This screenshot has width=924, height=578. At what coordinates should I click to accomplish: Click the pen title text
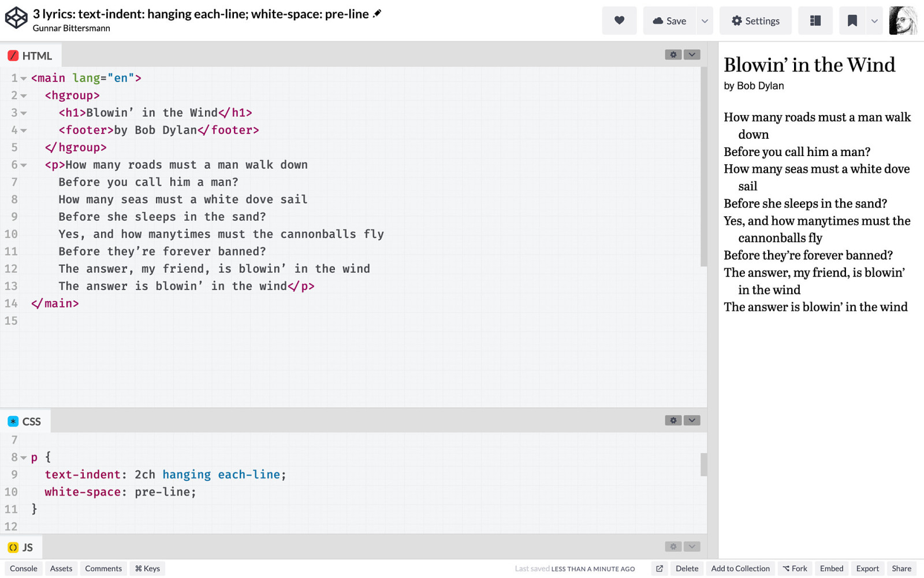coord(200,14)
